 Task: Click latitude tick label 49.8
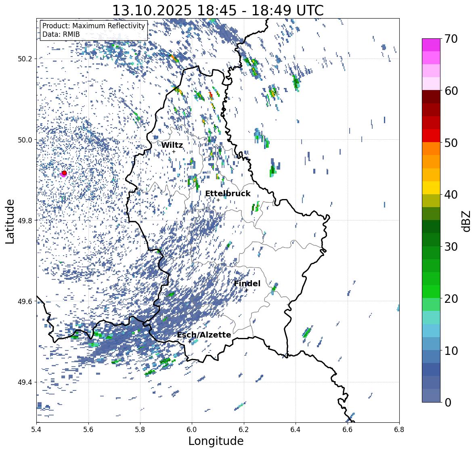(x=25, y=220)
